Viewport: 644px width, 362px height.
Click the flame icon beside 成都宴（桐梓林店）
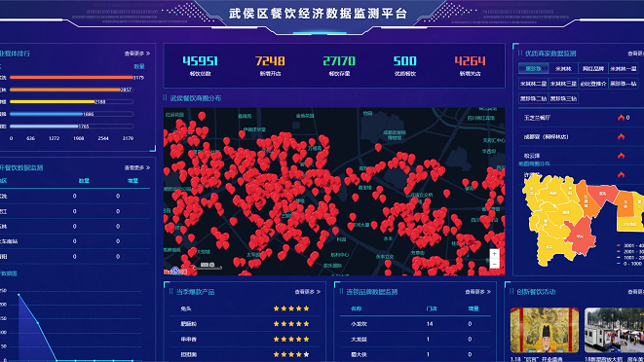pyautogui.click(x=621, y=136)
